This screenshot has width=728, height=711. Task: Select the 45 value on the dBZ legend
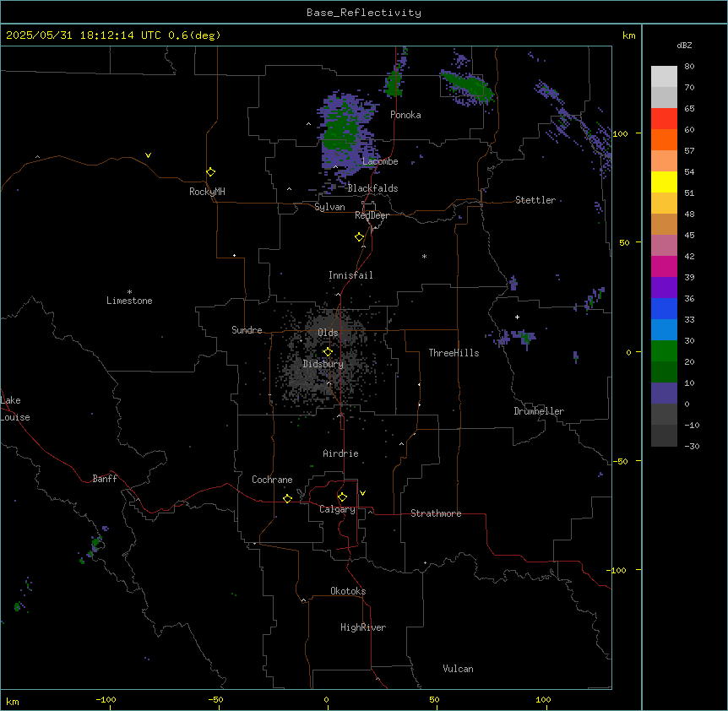(689, 235)
